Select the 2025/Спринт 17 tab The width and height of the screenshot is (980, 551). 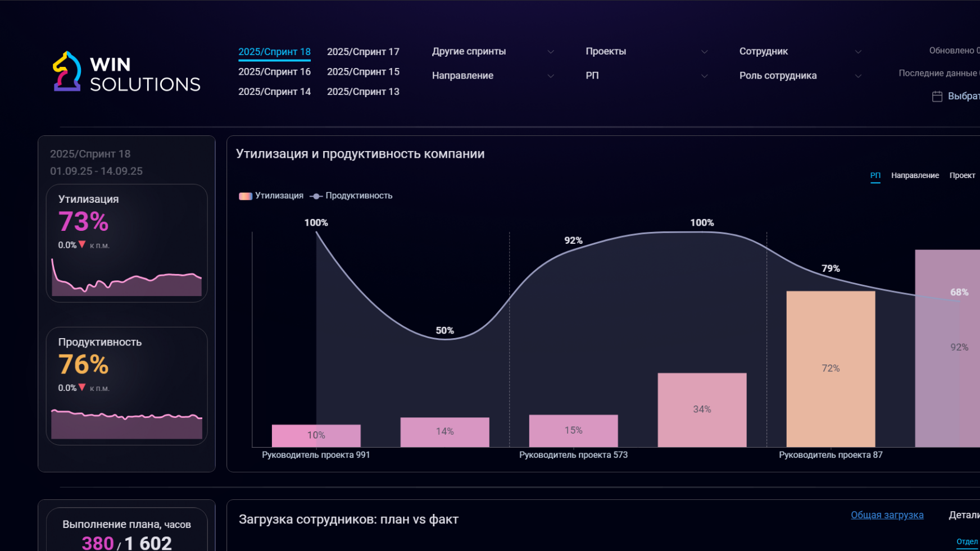(363, 52)
